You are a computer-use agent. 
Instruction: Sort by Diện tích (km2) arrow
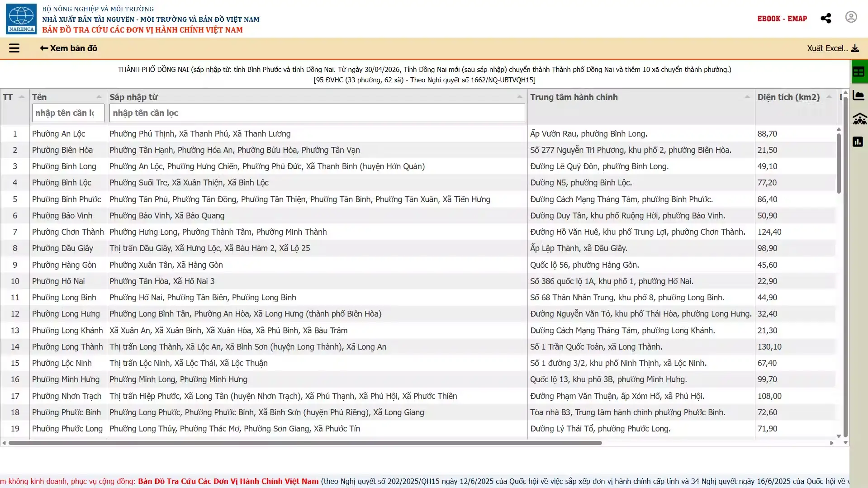pyautogui.click(x=829, y=97)
